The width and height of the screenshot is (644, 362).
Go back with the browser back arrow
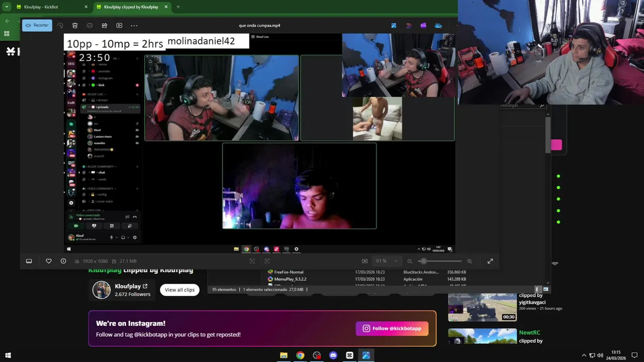point(7,21)
